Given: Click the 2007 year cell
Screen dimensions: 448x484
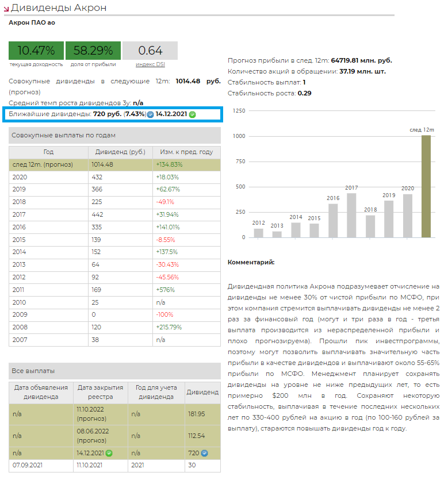Looking at the screenshot, I should coord(20,340).
